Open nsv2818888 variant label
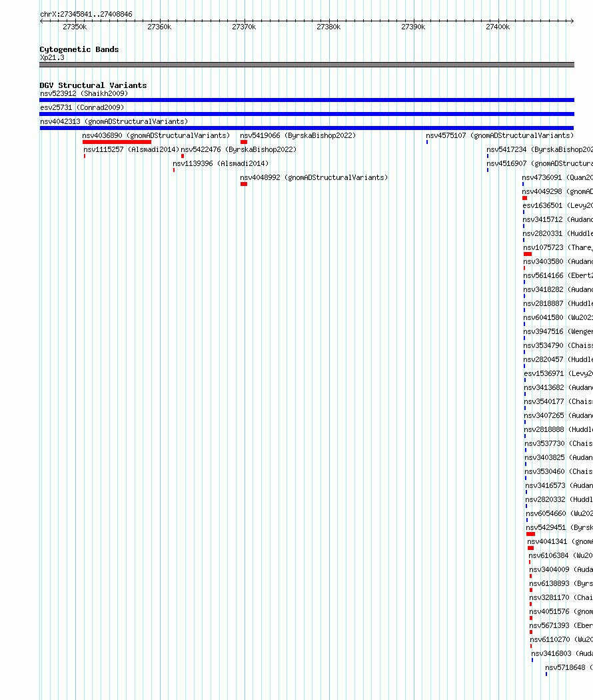 tap(558, 429)
